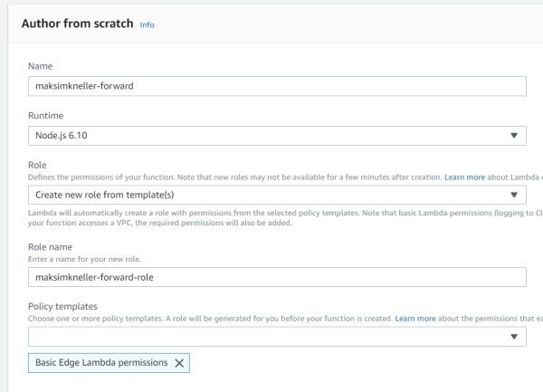The width and height of the screenshot is (543, 392).
Task: Click the Runtime field label
Action: (46, 116)
